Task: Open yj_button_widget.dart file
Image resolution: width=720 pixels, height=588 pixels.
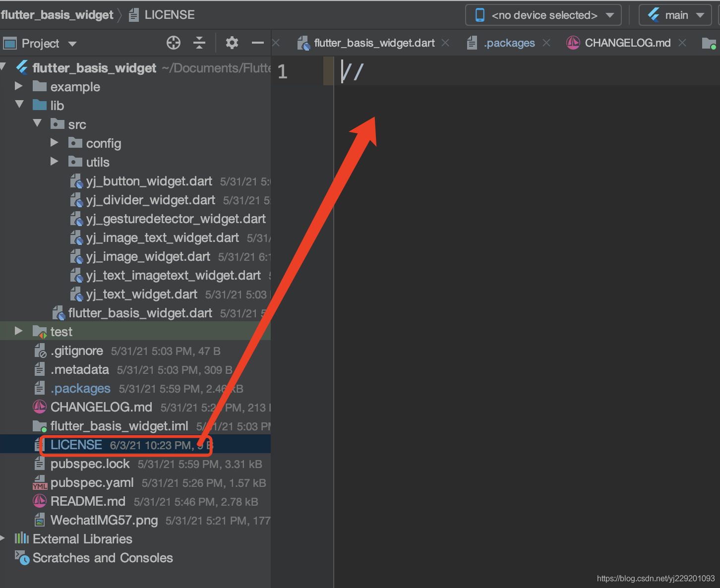Action: [x=149, y=181]
